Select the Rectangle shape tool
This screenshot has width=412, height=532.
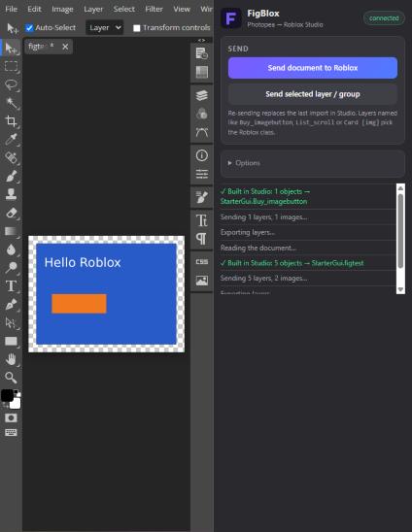point(11,341)
